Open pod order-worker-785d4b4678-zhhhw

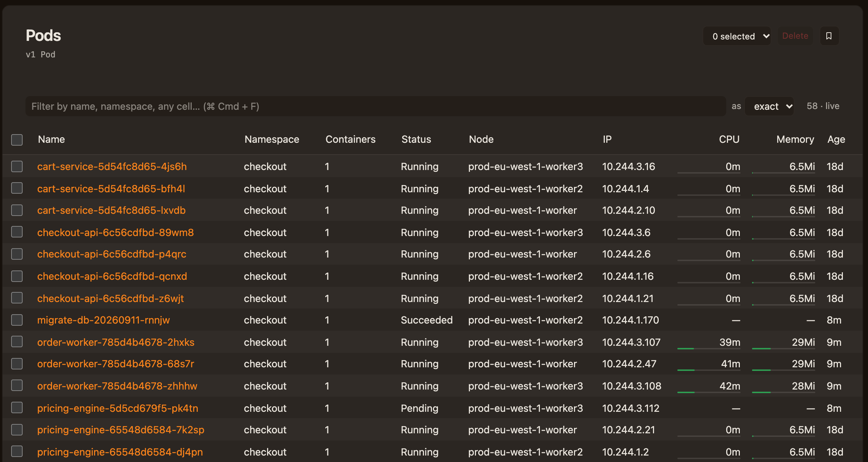click(117, 386)
